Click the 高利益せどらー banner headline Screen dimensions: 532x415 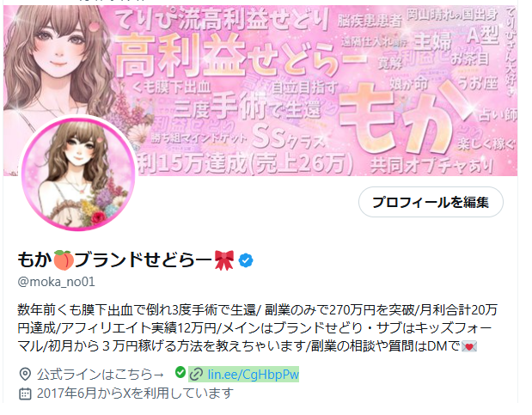(239, 56)
